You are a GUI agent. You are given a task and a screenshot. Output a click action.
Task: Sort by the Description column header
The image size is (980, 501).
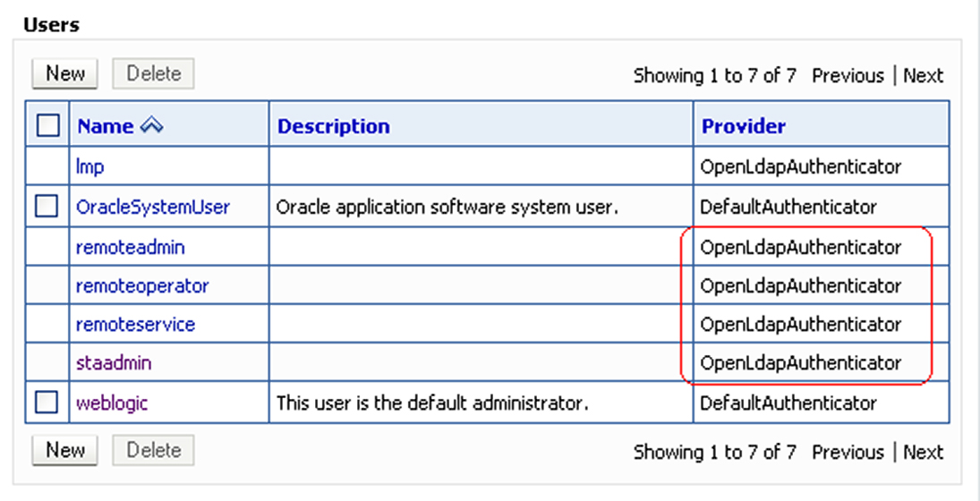tap(333, 126)
